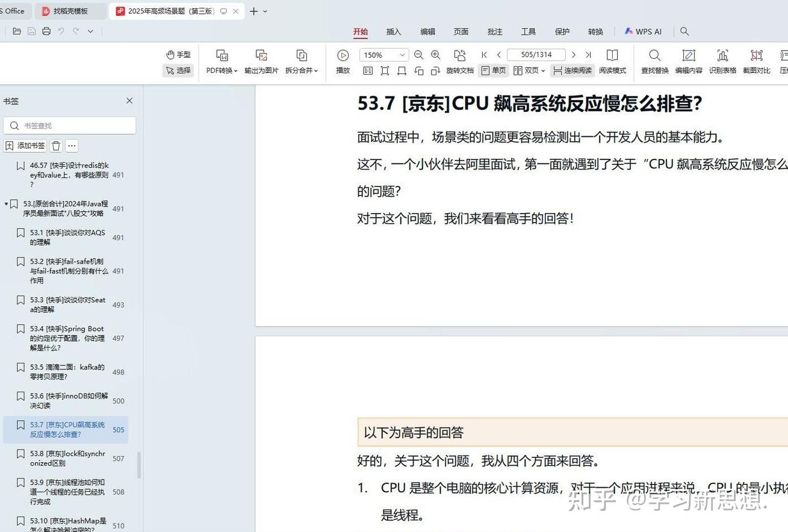
Task: Open the new-tab dropdown arrow
Action: tap(265, 11)
